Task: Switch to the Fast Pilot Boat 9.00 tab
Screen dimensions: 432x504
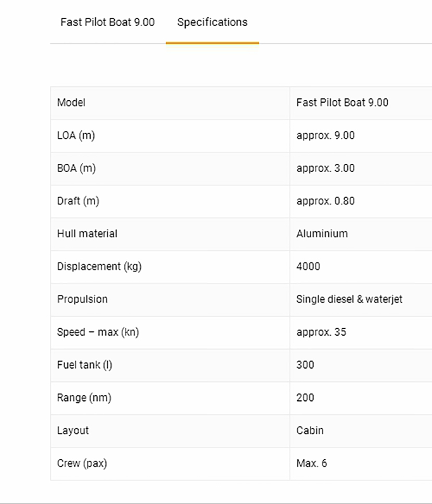Action: (107, 22)
